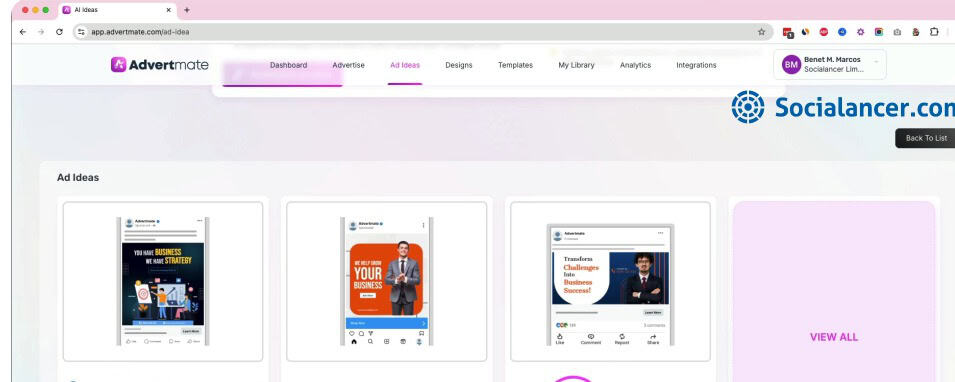The width and height of the screenshot is (955, 382).
Task: Click the Socialancer.com logo
Action: [843, 107]
